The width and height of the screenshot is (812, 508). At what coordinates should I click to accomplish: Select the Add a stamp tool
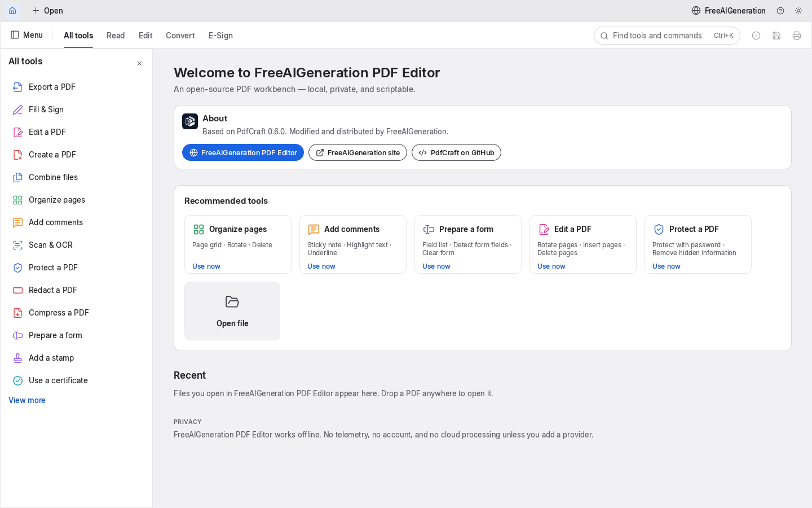pyautogui.click(x=76, y=358)
